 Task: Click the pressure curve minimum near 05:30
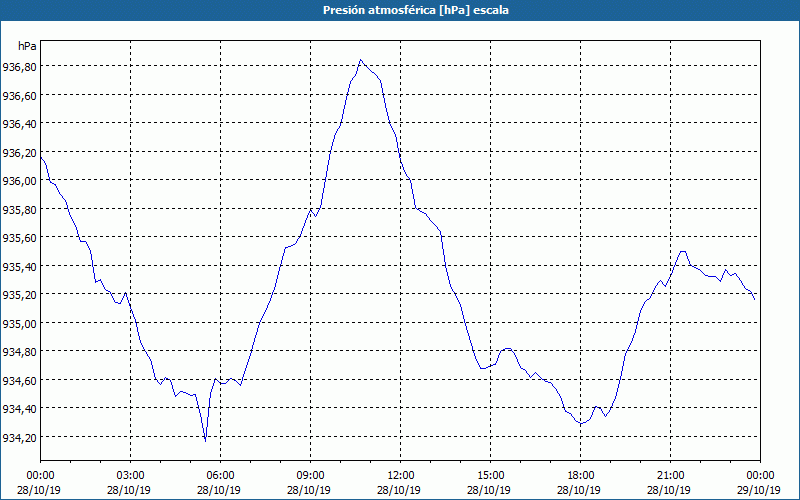[205, 441]
